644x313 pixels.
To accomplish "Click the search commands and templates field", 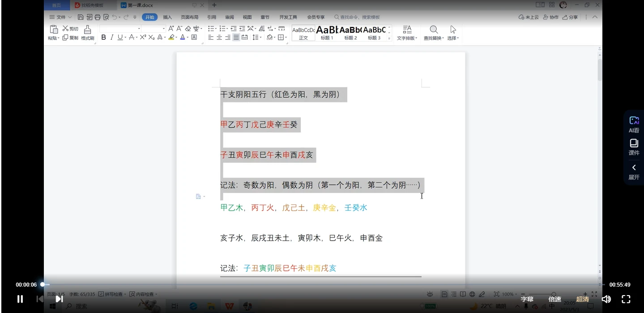I will click(357, 17).
